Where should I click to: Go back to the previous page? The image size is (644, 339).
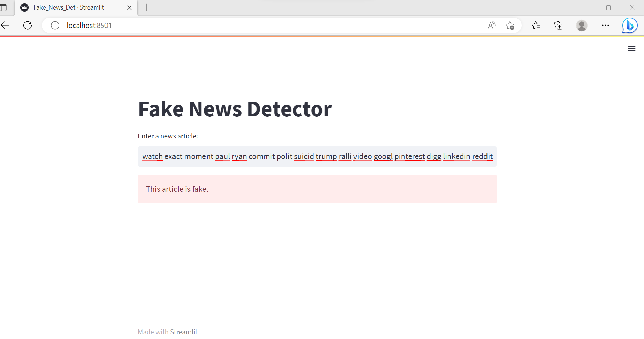coord(5,25)
